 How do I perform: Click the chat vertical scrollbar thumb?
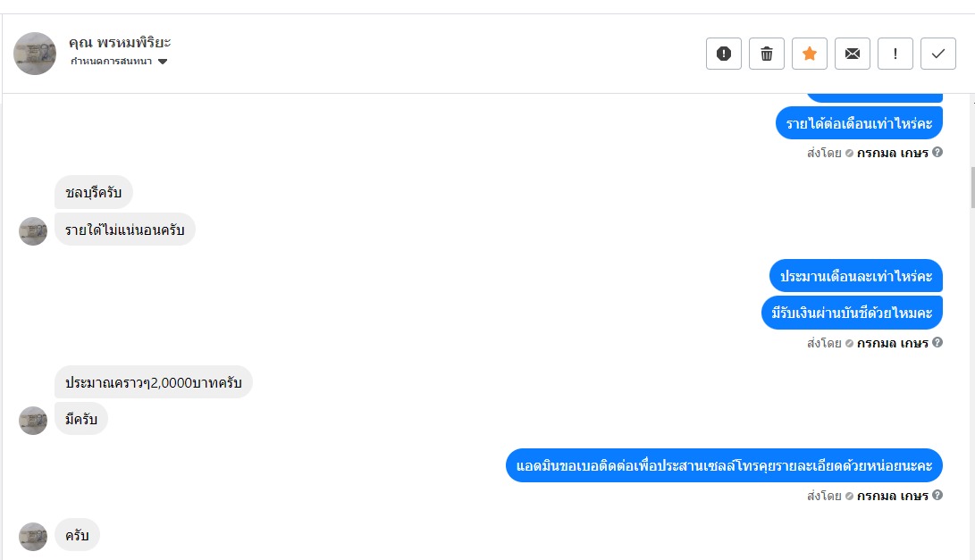coord(971,188)
